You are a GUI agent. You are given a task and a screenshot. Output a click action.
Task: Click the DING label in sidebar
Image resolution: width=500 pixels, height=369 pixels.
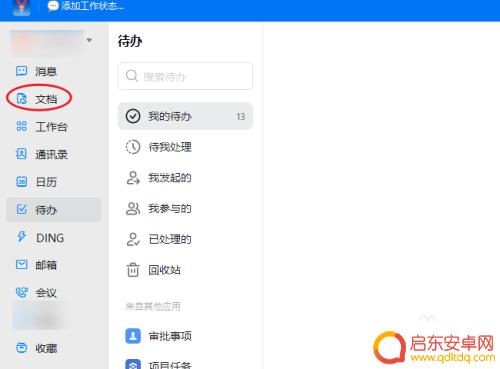[x=50, y=238]
